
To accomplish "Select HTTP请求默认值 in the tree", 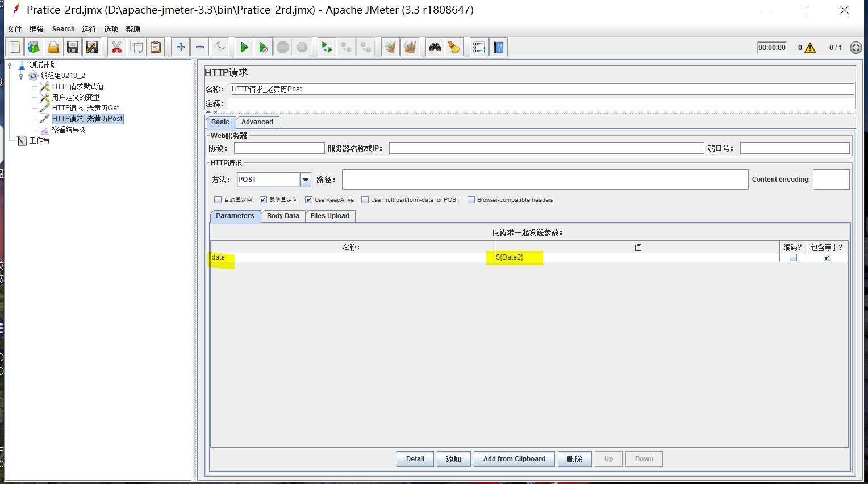I will [x=78, y=86].
